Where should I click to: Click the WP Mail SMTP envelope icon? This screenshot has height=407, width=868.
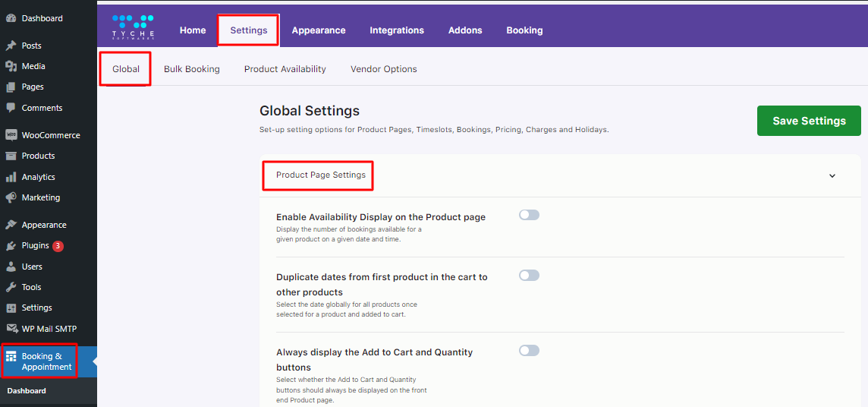tap(11, 329)
